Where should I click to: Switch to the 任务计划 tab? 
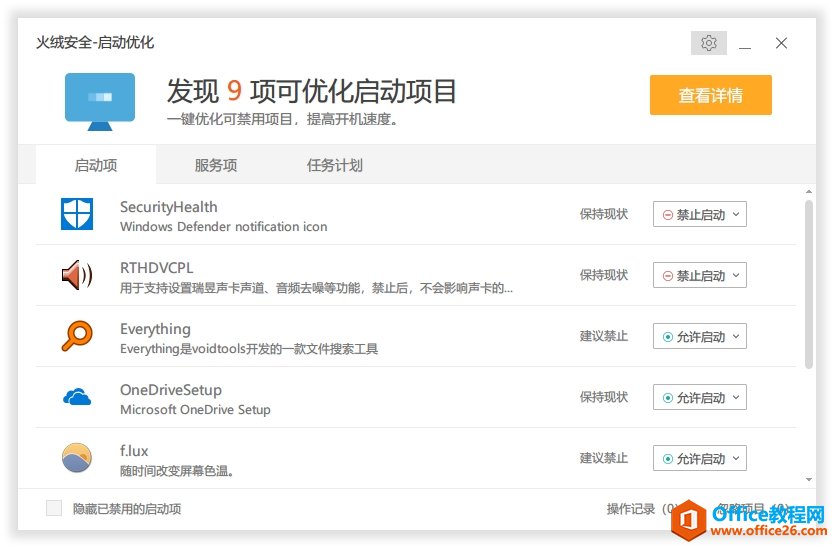(335, 165)
